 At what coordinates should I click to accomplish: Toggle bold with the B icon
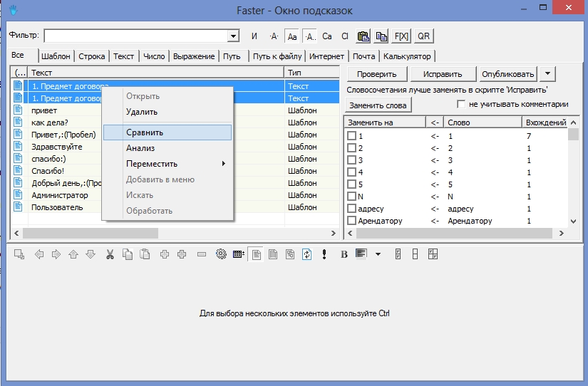tap(344, 255)
